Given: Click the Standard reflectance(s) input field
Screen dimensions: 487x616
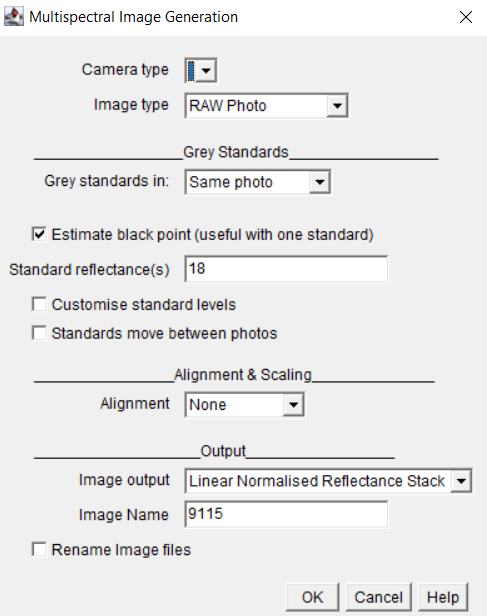Looking at the screenshot, I should [286, 269].
